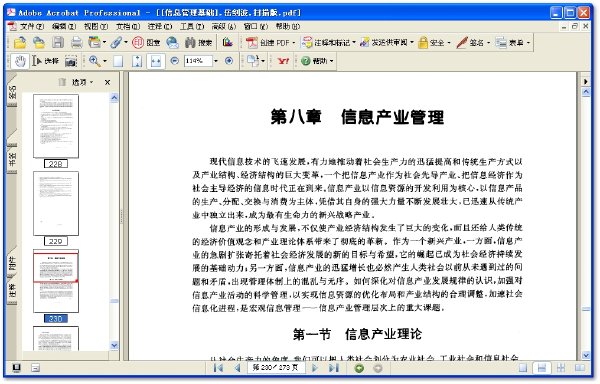
Task: Click the Organizer icon
Action: [94, 42]
